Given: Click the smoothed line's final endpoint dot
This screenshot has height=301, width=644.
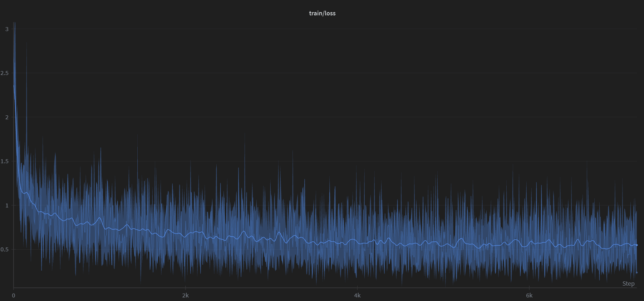Looking at the screenshot, I should [x=637, y=245].
